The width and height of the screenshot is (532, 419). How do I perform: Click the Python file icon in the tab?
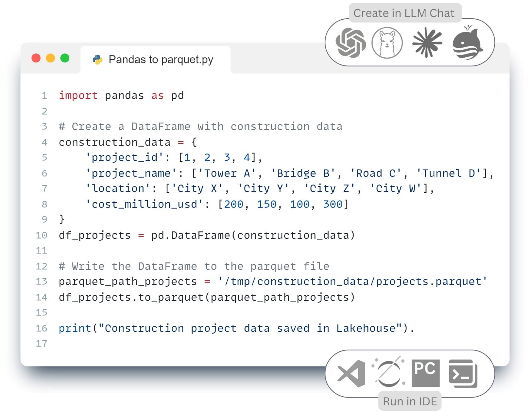coord(98,60)
